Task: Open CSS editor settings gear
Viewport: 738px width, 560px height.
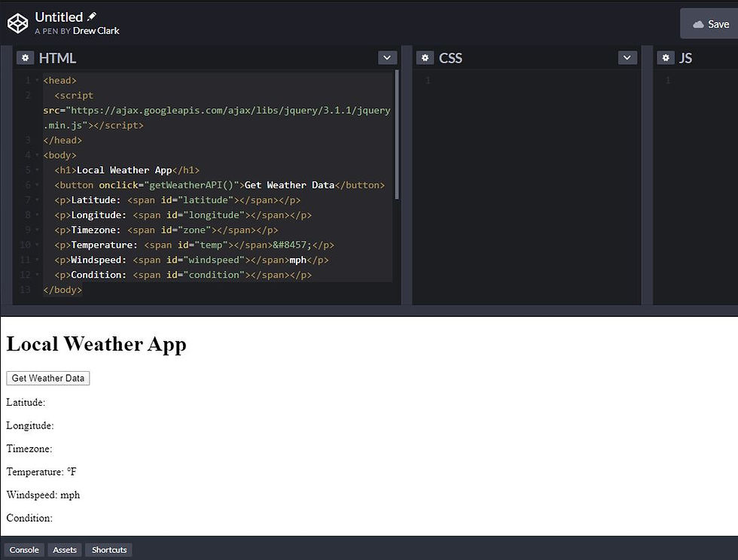Action: coord(425,58)
